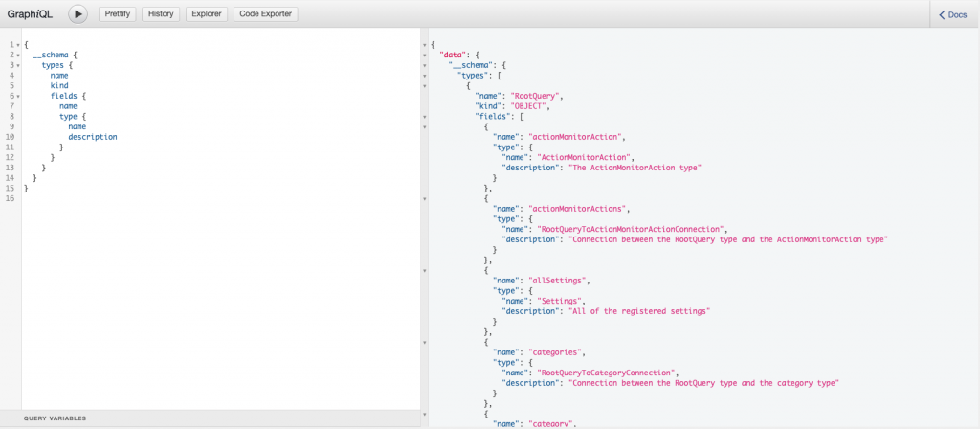Screen dimensions: 980x429
Task: Fold the "data" object in results
Action: pyautogui.click(x=424, y=56)
